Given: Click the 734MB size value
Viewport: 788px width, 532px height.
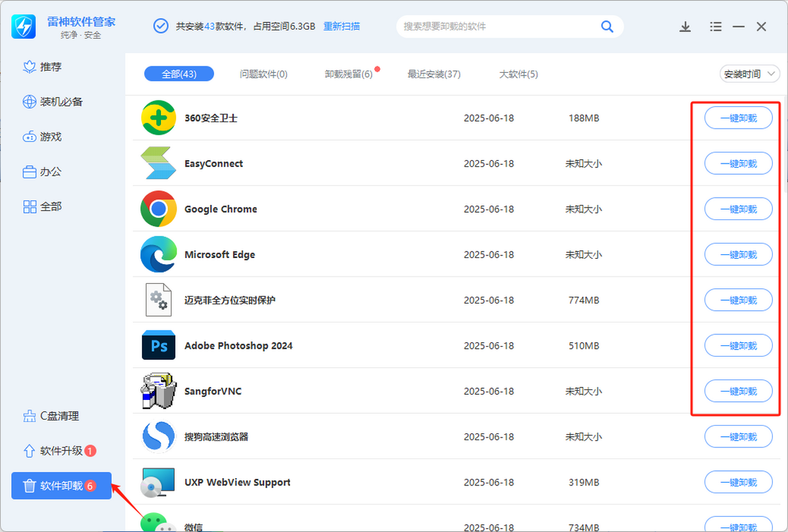Looking at the screenshot, I should pos(584,527).
